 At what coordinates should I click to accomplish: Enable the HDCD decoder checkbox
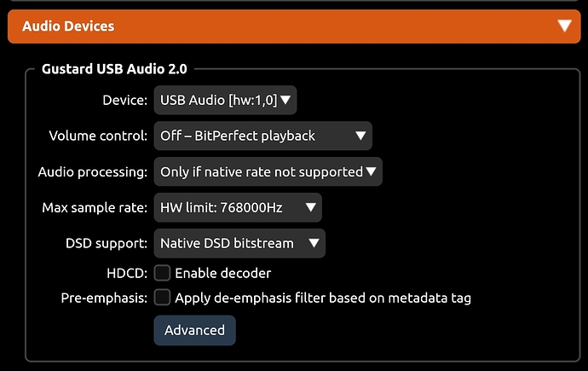pyautogui.click(x=162, y=273)
